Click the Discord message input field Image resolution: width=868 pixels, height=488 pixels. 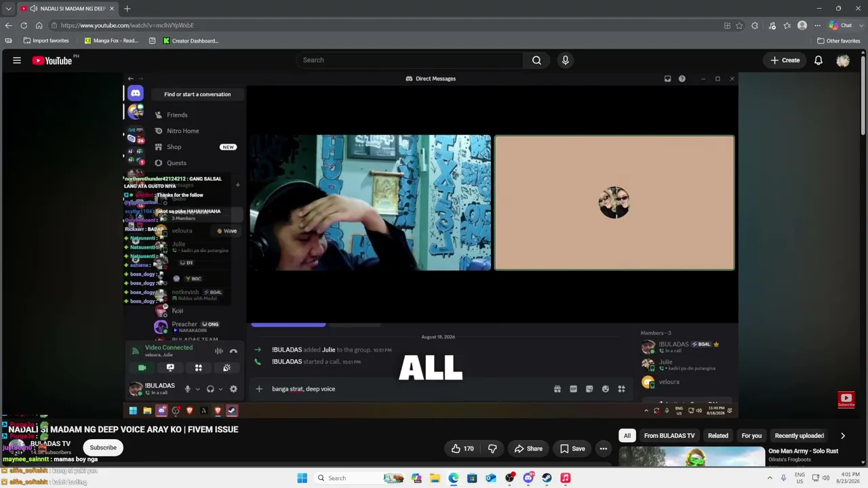point(407,389)
